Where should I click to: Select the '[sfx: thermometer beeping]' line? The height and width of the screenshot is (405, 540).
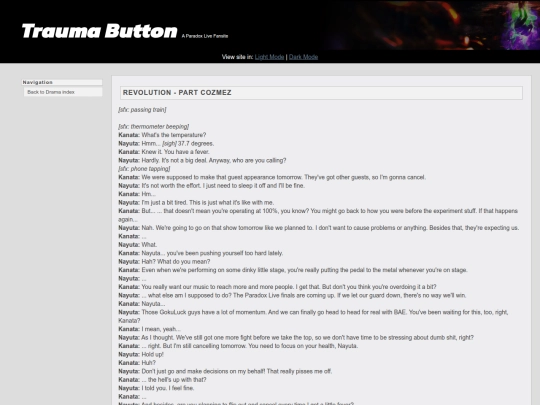[154, 126]
